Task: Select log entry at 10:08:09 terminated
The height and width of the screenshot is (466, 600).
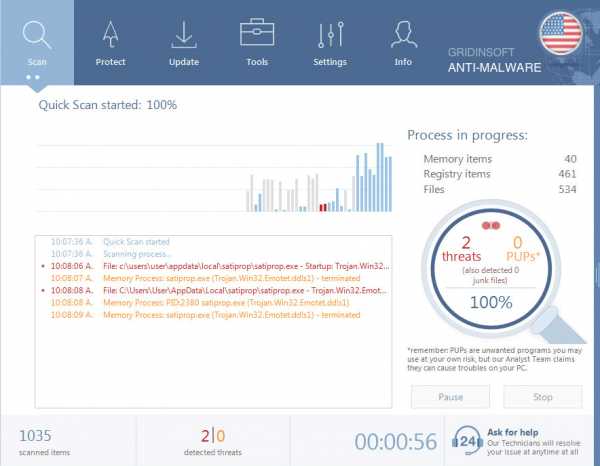Action: 205,315
